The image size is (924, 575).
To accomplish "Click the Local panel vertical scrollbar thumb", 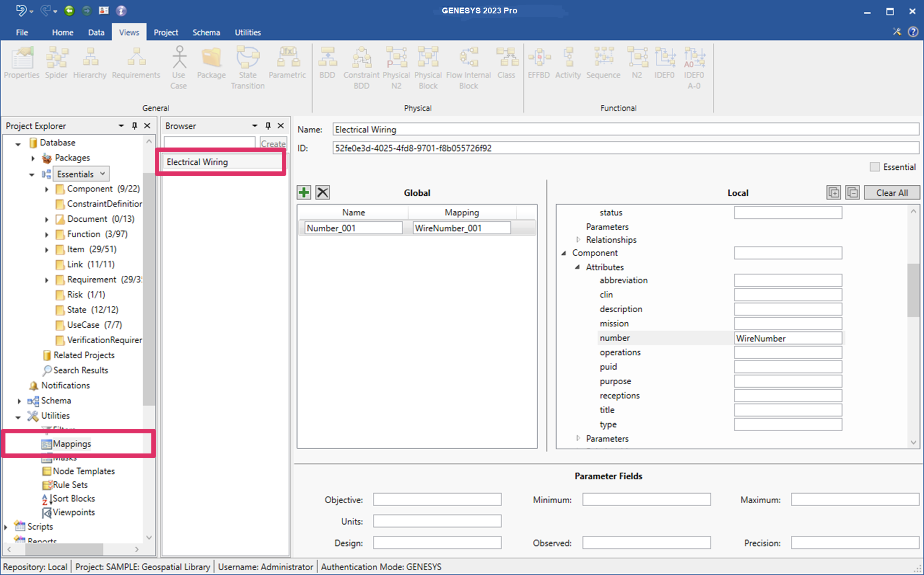I will pos(913,290).
